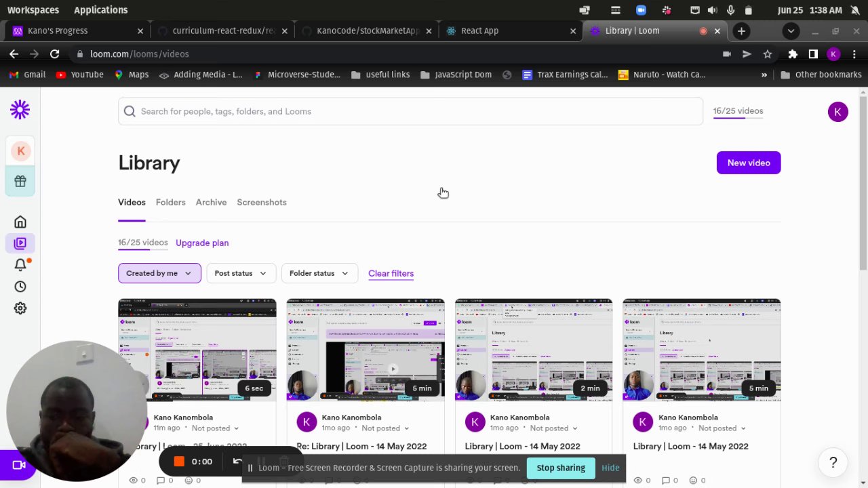Click the Upgrade plan link
Viewport: 868px width, 488px height.
click(x=202, y=243)
